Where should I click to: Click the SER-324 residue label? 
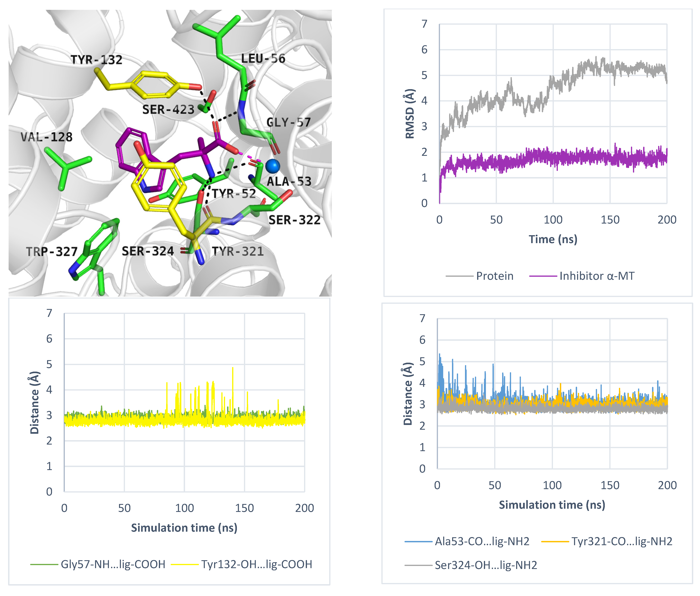click(148, 251)
